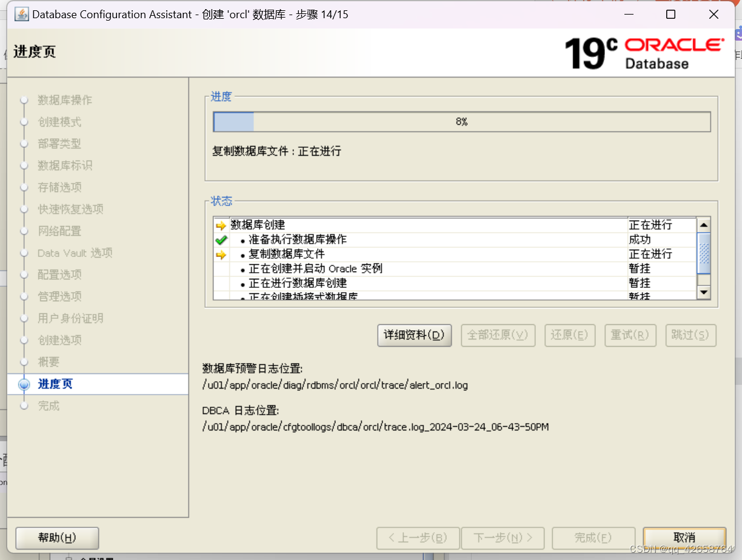Click 暂挂 status for Oracle 实例 row

click(640, 268)
